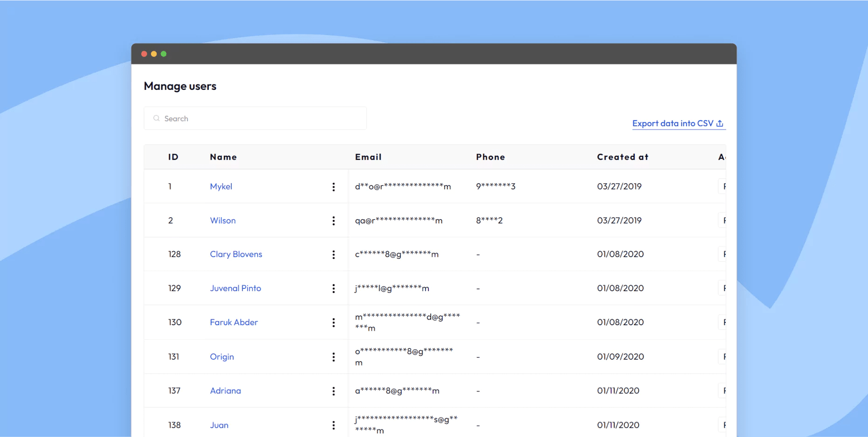The image size is (868, 437).
Task: Select ID cell 138
Action: 174,425
